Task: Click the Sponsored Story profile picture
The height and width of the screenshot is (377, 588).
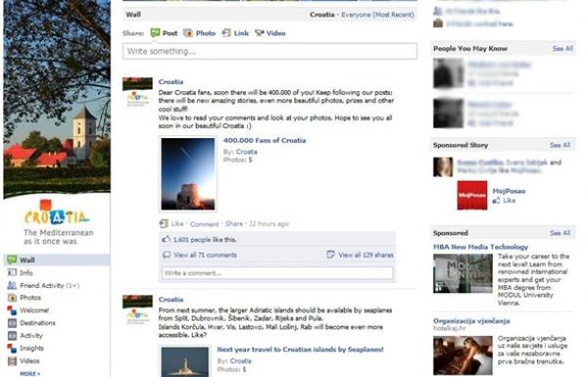Action: coord(443,166)
